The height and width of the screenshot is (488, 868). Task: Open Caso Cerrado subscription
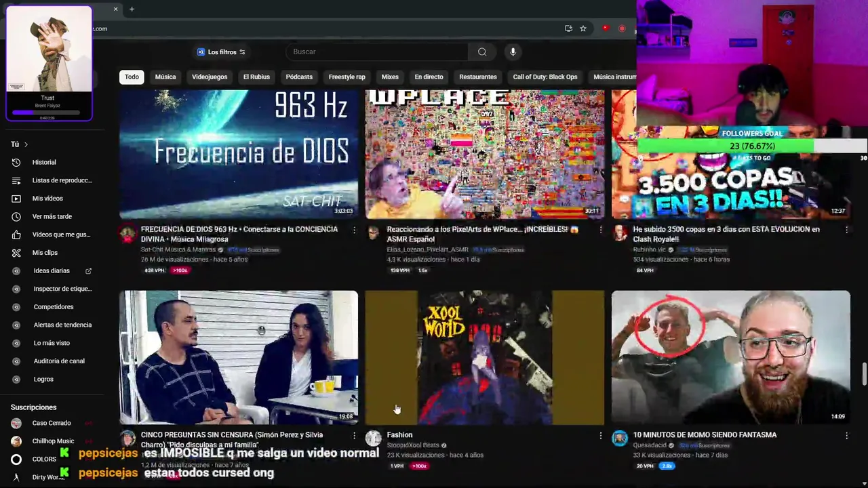coord(51,423)
